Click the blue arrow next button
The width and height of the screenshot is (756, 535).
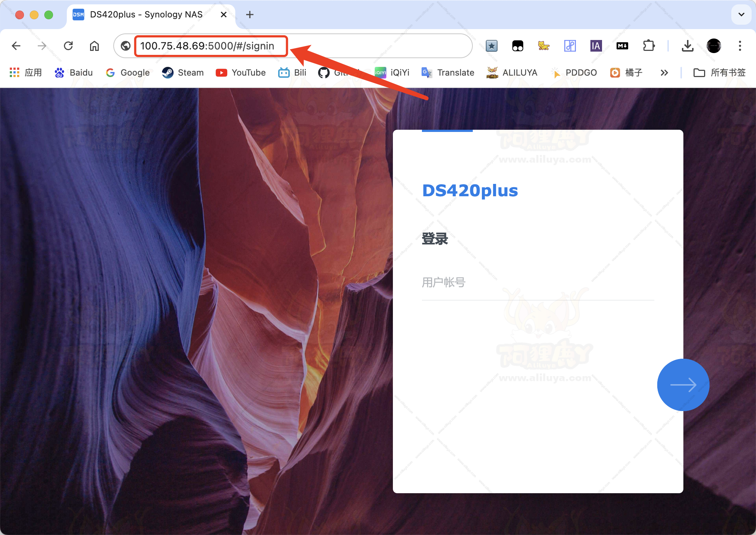[683, 385]
